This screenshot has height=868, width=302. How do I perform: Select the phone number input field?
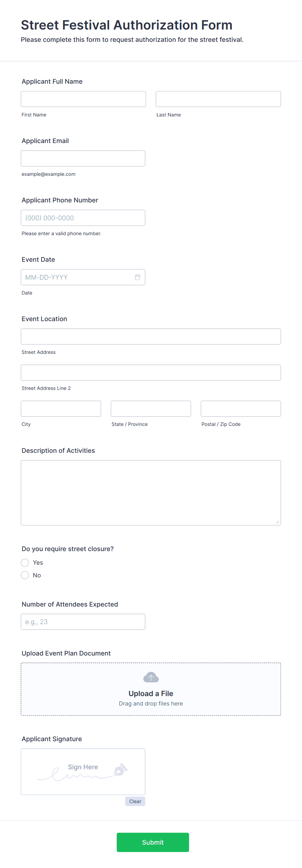[x=83, y=218]
